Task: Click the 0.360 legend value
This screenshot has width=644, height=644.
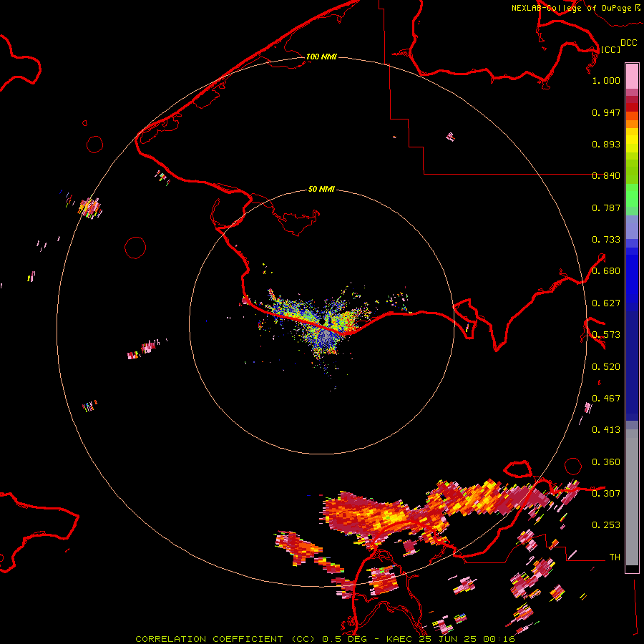Action: point(606,462)
